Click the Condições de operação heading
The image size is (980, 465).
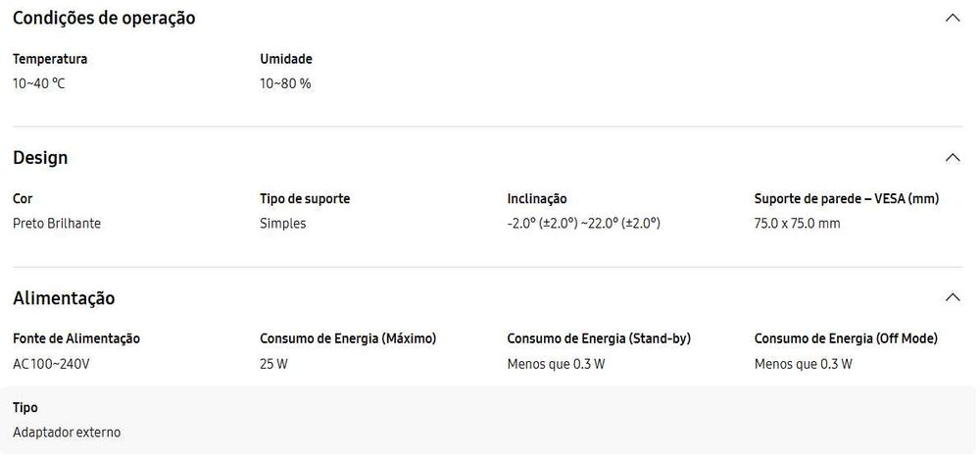[x=104, y=18]
